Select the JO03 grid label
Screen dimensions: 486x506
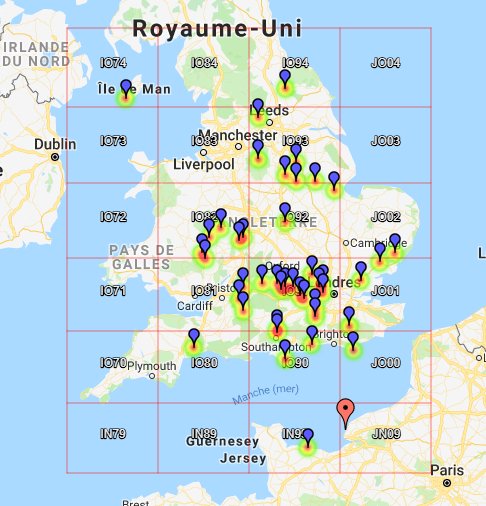pos(386,141)
